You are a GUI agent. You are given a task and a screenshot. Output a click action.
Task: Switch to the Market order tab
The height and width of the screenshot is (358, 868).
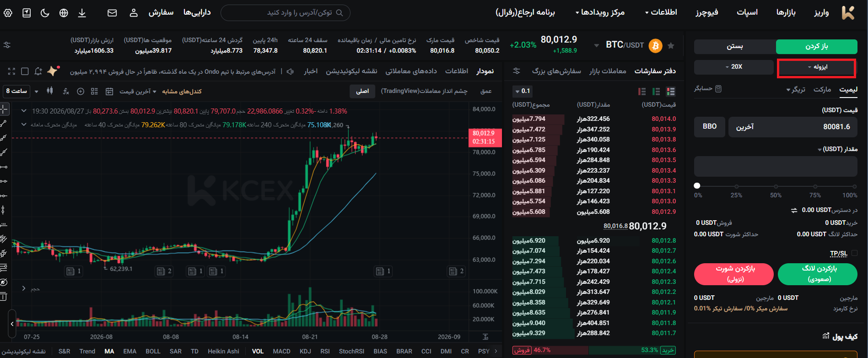point(822,89)
